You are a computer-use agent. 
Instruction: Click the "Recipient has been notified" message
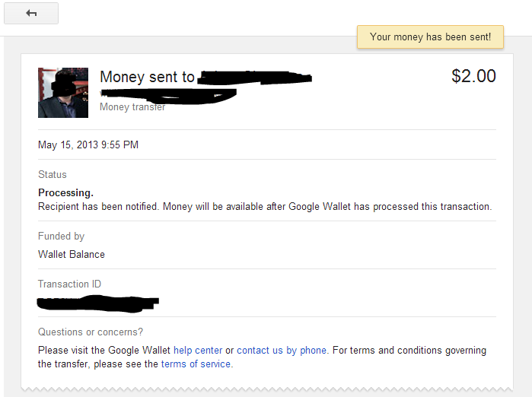tap(265, 206)
